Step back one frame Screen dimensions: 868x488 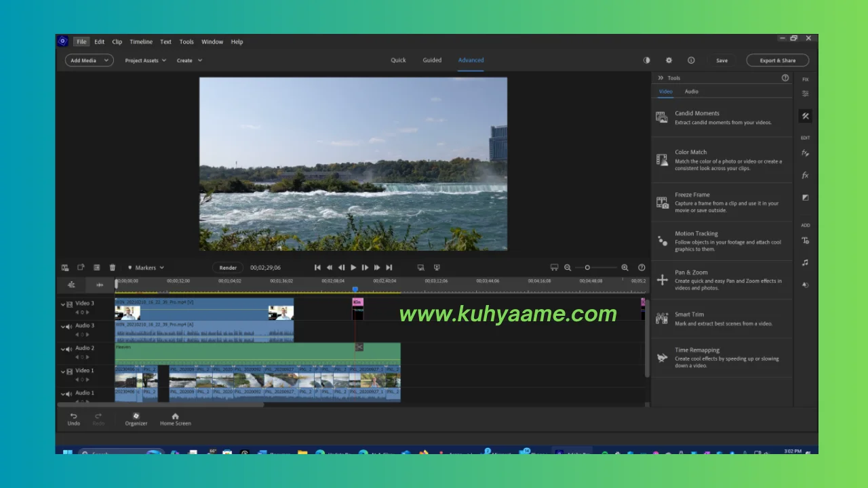pyautogui.click(x=341, y=268)
